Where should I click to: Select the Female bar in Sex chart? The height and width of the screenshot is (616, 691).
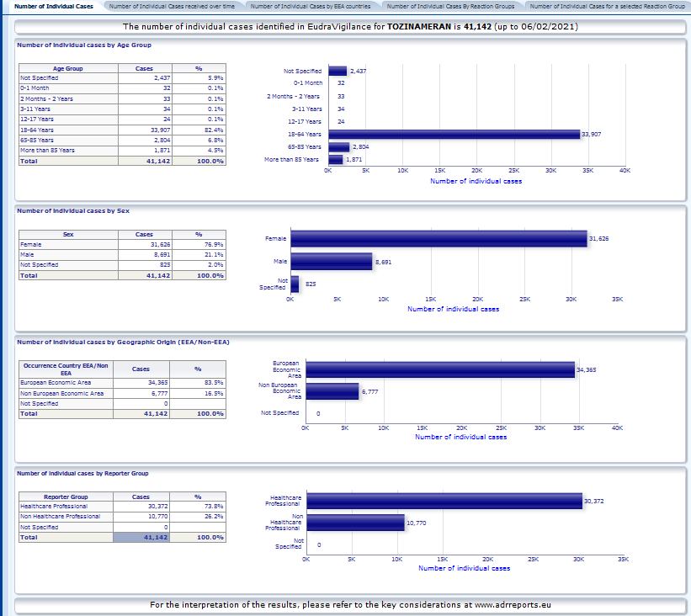pos(438,239)
